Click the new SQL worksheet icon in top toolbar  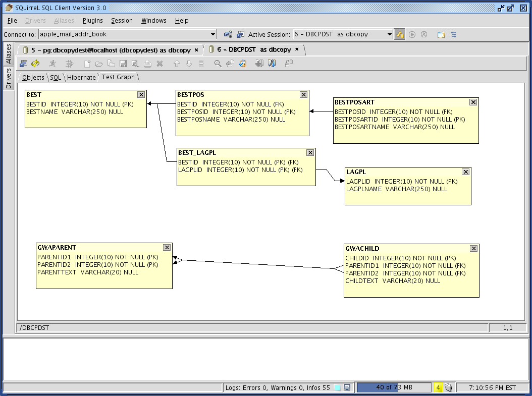(x=441, y=34)
